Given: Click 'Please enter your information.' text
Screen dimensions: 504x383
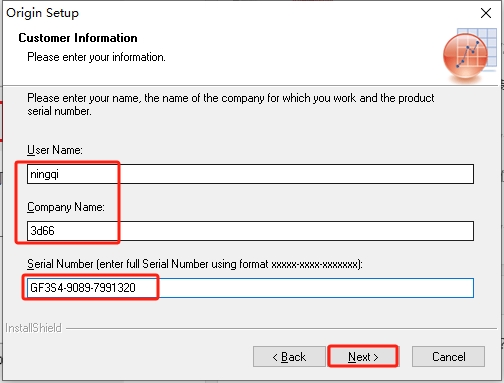Looking at the screenshot, I should pos(96,57).
